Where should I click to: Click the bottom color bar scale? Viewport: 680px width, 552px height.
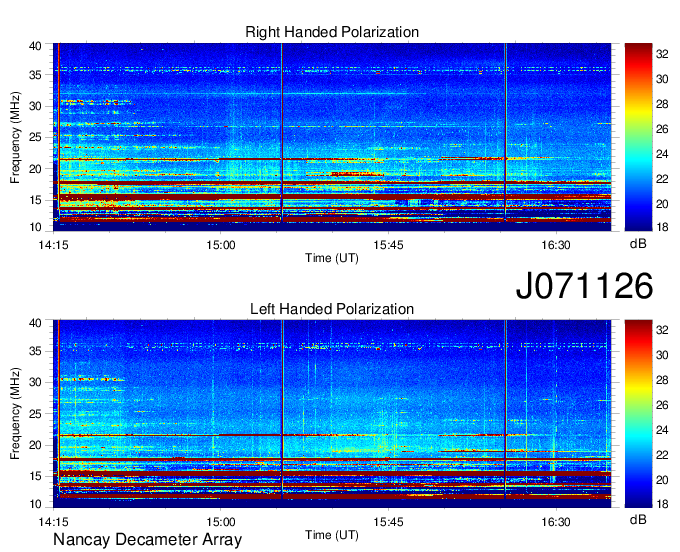click(x=638, y=414)
